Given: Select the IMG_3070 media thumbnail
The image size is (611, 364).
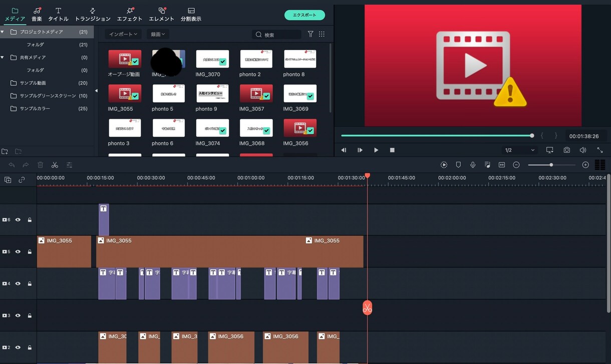Looking at the screenshot, I should coord(212,59).
